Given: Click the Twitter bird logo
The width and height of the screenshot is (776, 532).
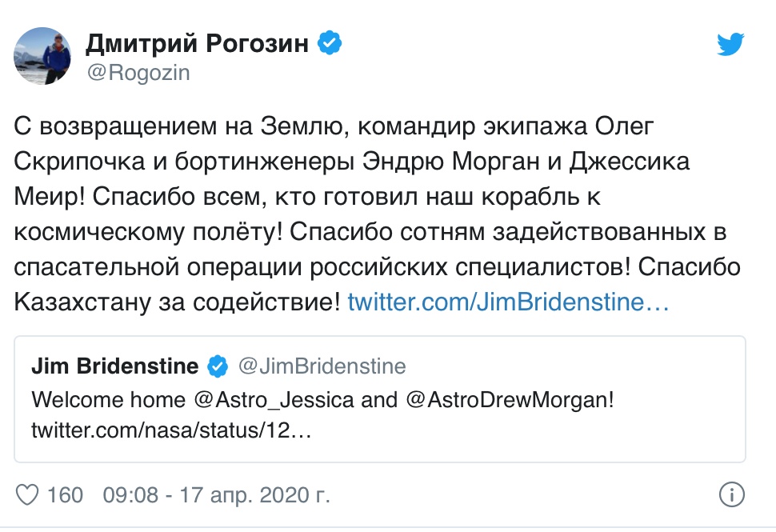Looking at the screenshot, I should click(730, 44).
